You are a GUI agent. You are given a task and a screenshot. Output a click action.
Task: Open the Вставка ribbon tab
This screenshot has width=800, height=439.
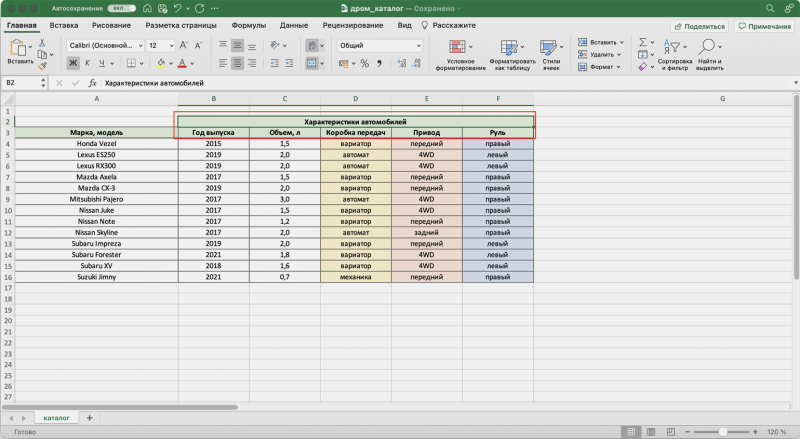click(64, 26)
